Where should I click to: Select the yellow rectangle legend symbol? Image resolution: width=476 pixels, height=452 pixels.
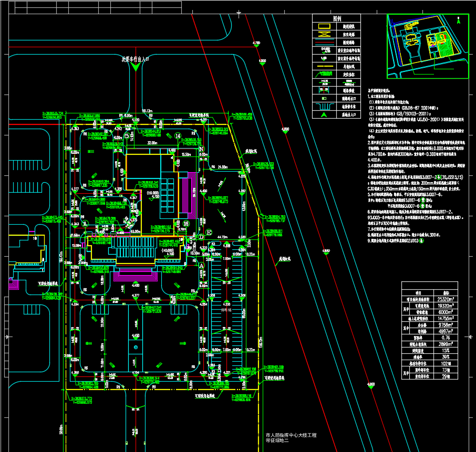[324, 26]
